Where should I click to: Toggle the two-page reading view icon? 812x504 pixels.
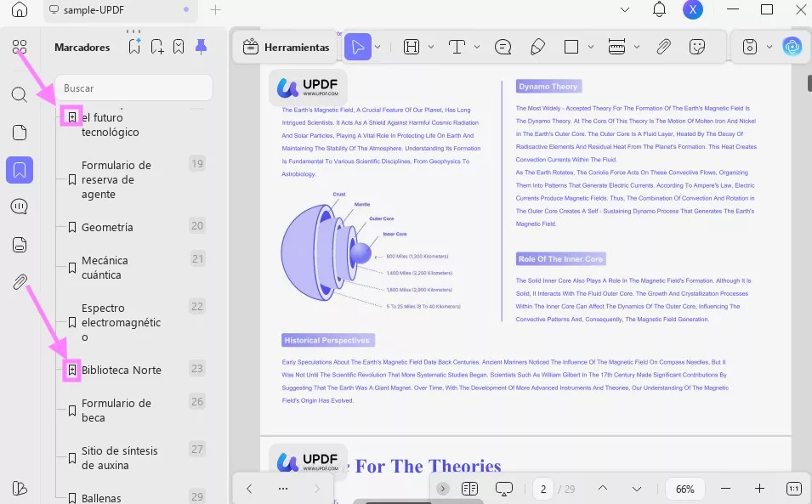coord(469,489)
